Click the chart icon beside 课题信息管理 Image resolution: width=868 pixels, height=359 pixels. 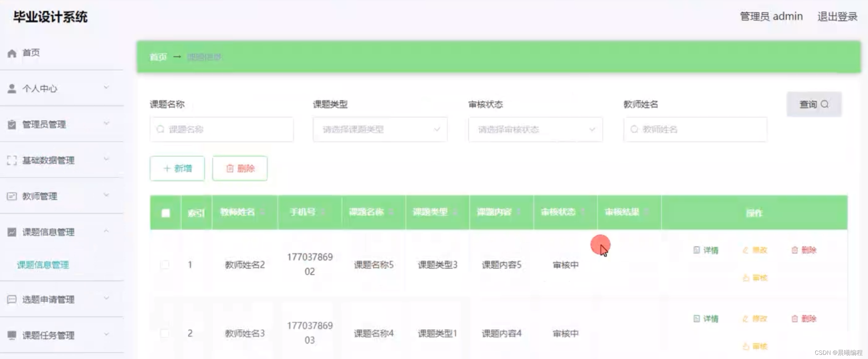coord(12,232)
